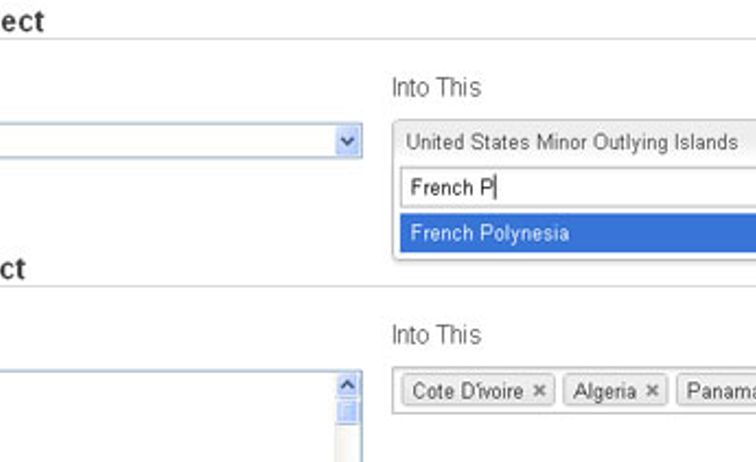Screen dimensions: 756x462
Task: Click the highlighted row right of French Polynesia
Action: click(x=663, y=233)
